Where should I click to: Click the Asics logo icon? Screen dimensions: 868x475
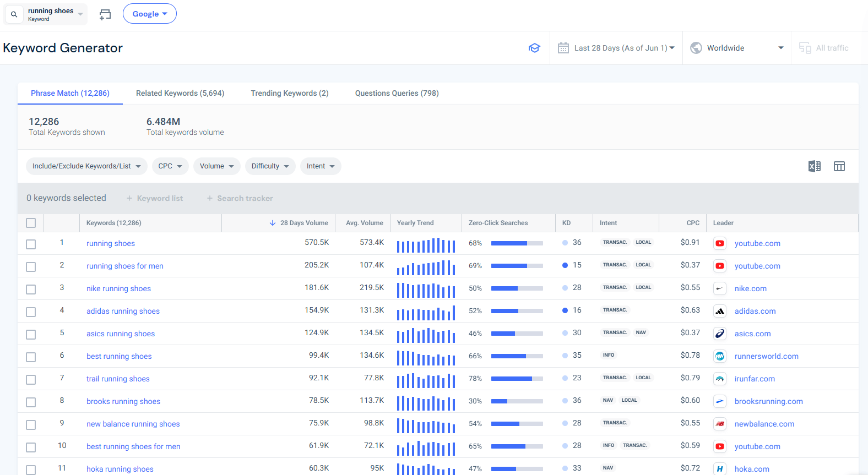coord(720,334)
